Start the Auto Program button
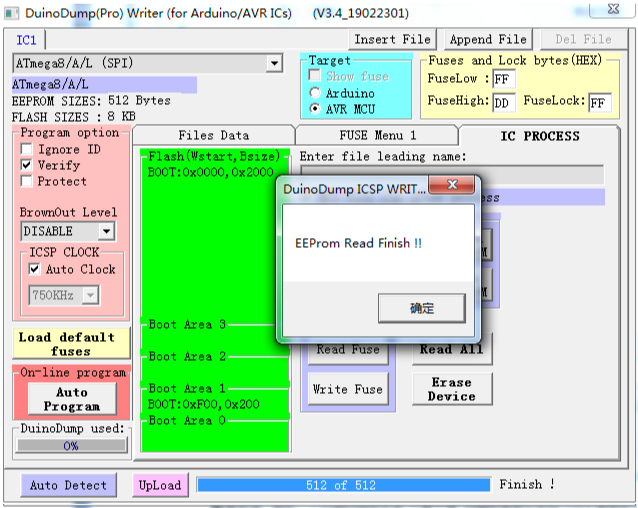Viewport: 638px width, 508px height. (x=72, y=399)
